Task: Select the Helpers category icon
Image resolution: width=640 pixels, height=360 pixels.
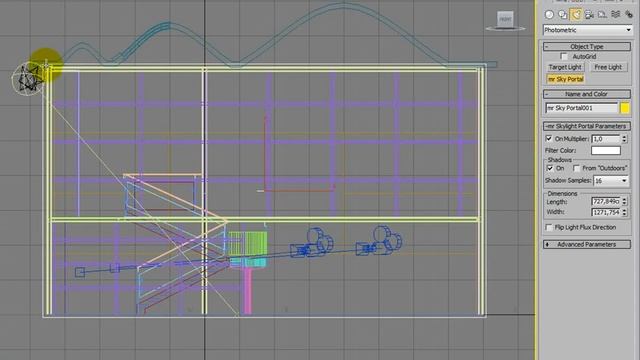Action: 602,15
